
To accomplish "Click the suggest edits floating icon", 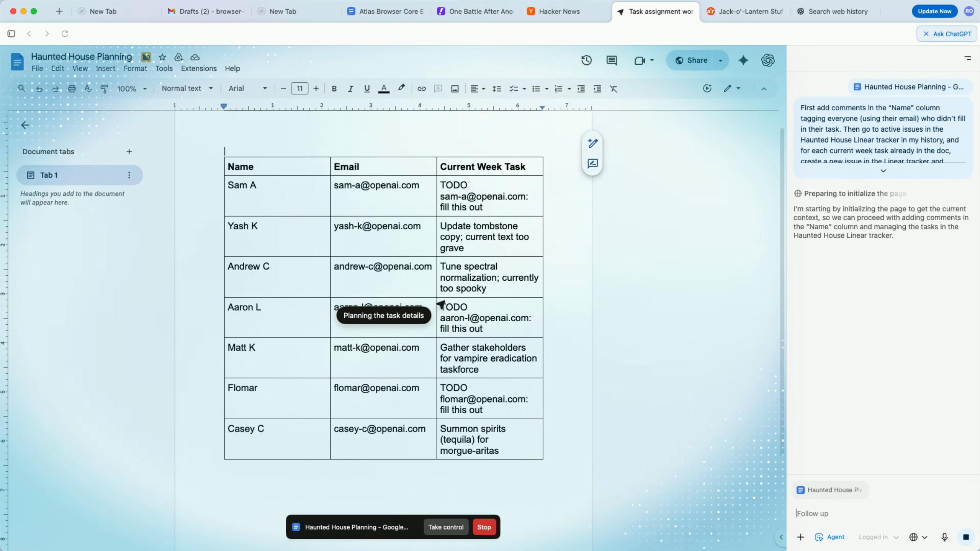I will (x=592, y=164).
